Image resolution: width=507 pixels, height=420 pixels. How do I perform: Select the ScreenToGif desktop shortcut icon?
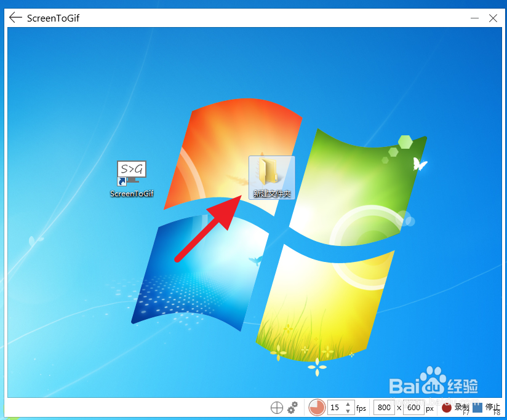[x=132, y=179]
